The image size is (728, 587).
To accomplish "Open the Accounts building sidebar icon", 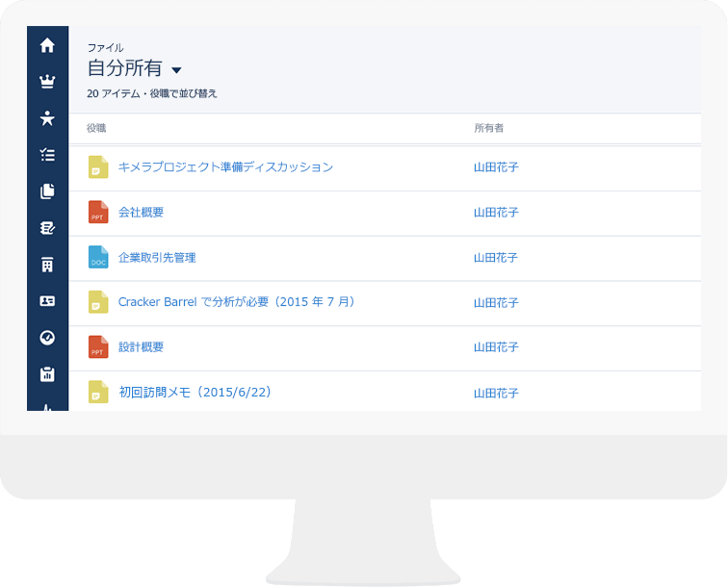I will (47, 265).
